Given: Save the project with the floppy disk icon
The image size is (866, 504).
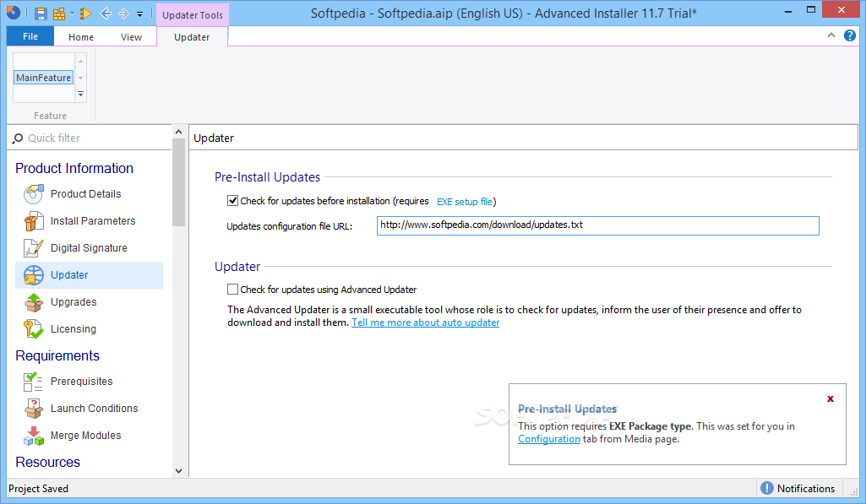Looking at the screenshot, I should [x=41, y=14].
